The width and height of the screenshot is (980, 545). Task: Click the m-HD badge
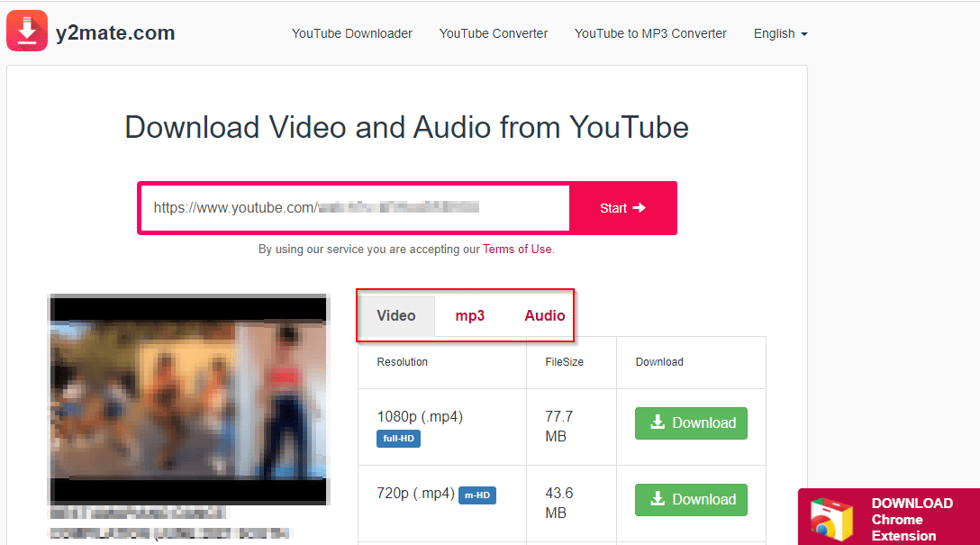[477, 495]
